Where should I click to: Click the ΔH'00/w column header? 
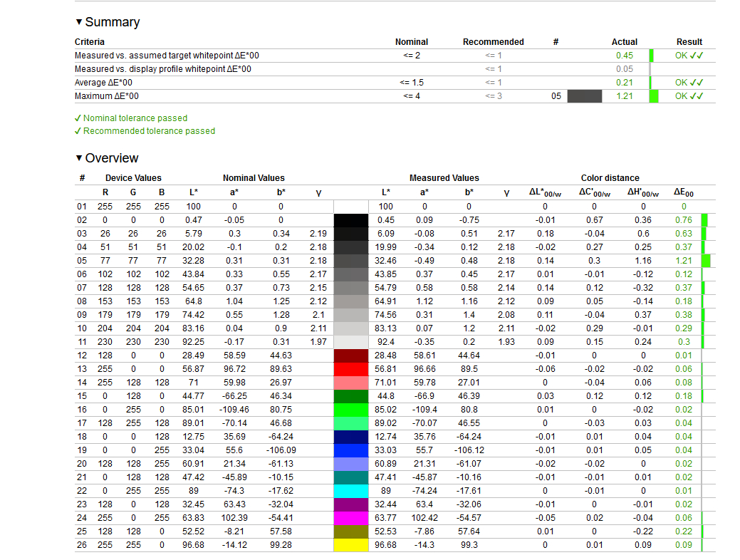pos(642,192)
